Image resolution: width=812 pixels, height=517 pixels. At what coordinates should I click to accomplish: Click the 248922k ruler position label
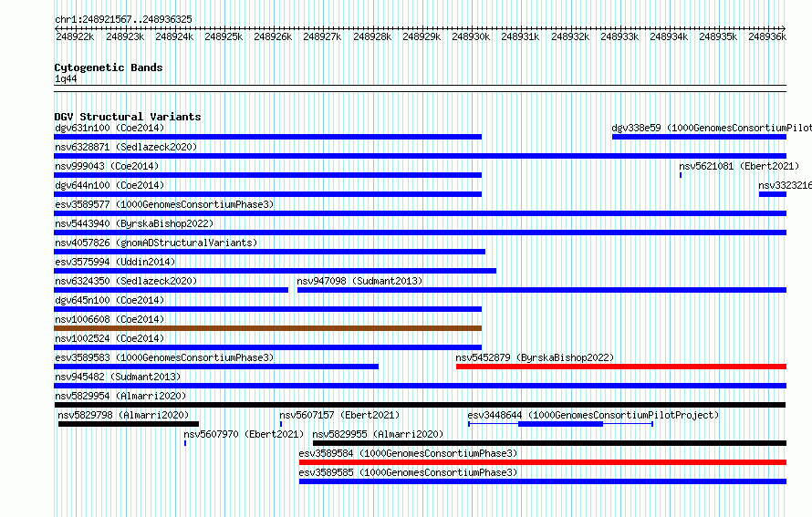tap(75, 36)
